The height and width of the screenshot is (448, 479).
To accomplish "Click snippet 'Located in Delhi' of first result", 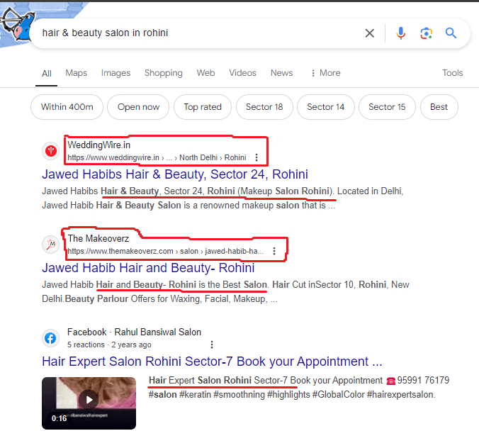I will (371, 191).
